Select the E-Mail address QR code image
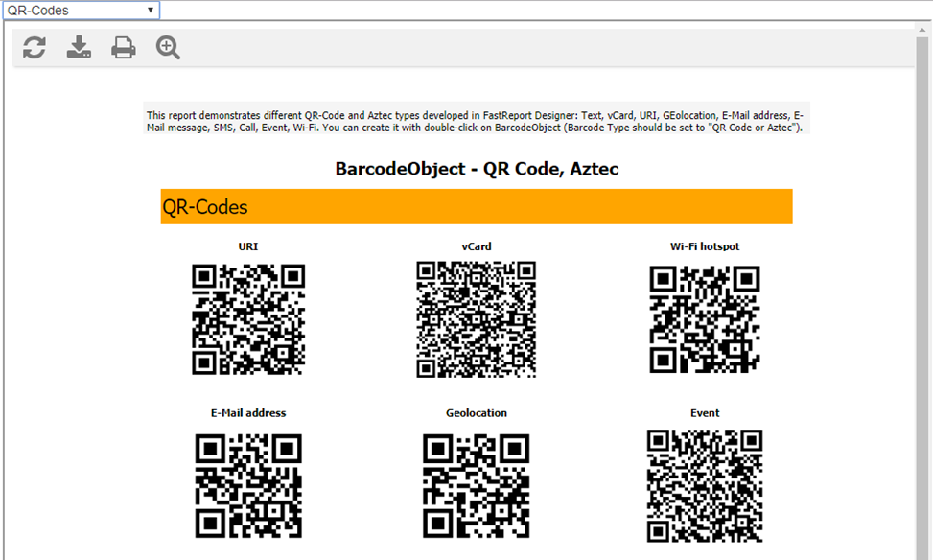Image resolution: width=933 pixels, height=560 pixels. coord(248,485)
